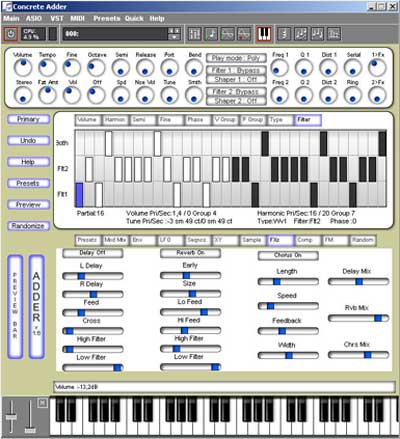The height and width of the screenshot is (439, 400).
Task: Toggle the Shaper 1: Off button
Action: point(236,79)
